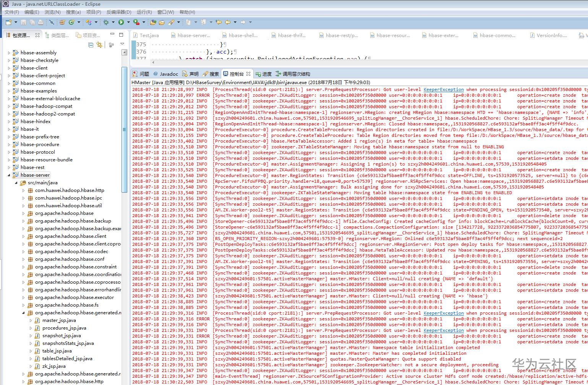
Task: Open the 窗口(W) menu
Action: [165, 12]
